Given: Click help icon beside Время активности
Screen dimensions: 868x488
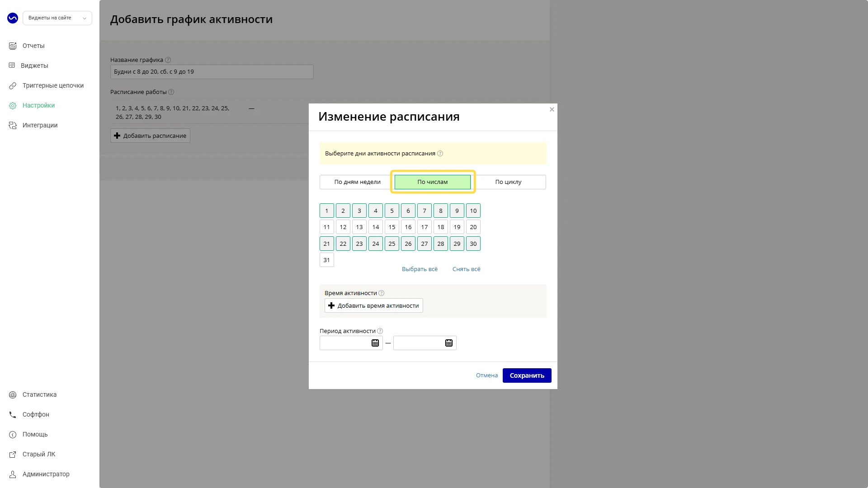Looking at the screenshot, I should 382,293.
